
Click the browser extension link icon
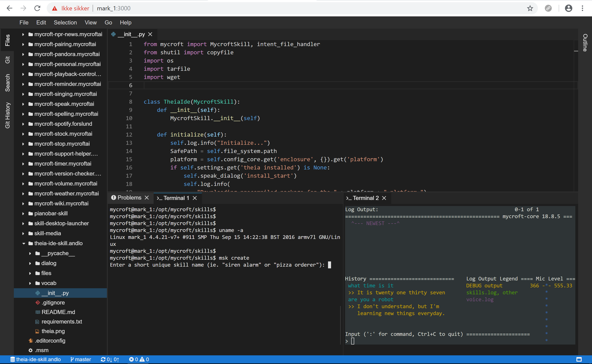pyautogui.click(x=548, y=8)
